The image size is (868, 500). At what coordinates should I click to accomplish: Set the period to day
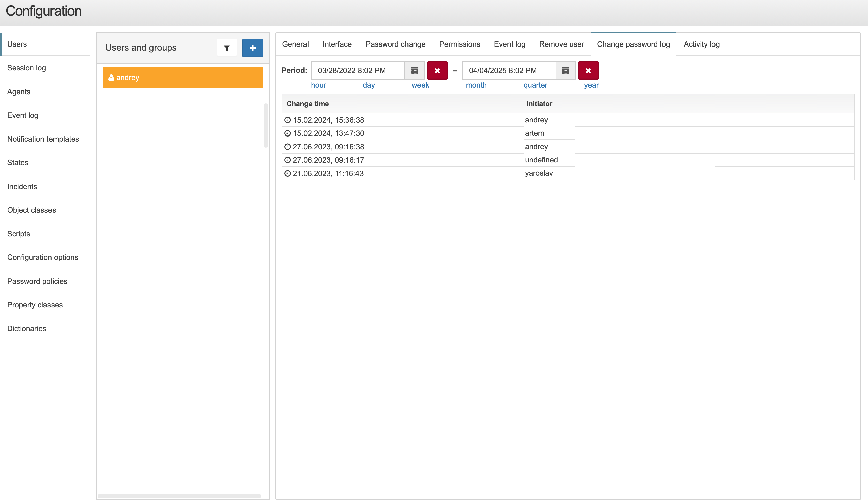[x=369, y=85]
